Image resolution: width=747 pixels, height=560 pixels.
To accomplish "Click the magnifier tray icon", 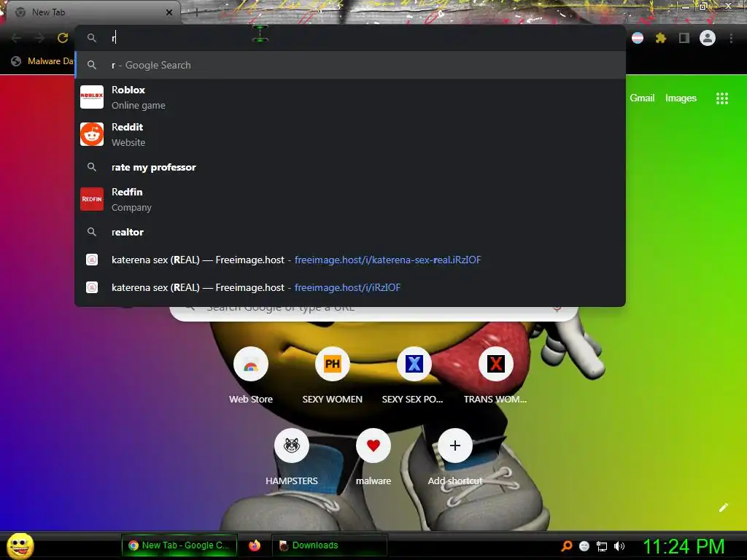I will (566, 545).
